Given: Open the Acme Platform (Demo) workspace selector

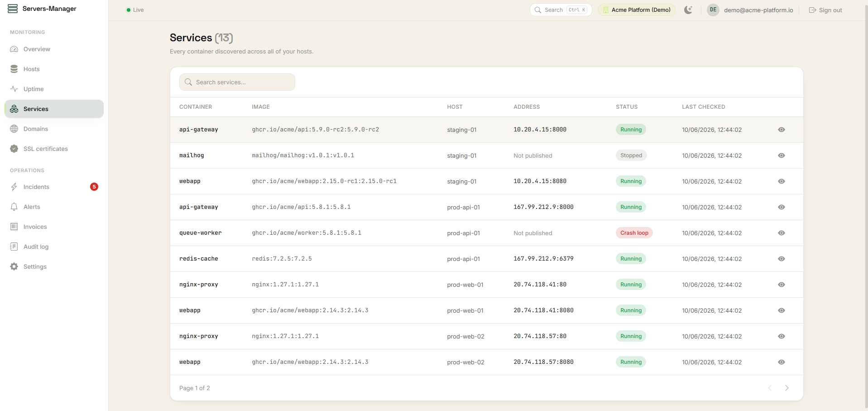Looking at the screenshot, I should click(x=637, y=10).
